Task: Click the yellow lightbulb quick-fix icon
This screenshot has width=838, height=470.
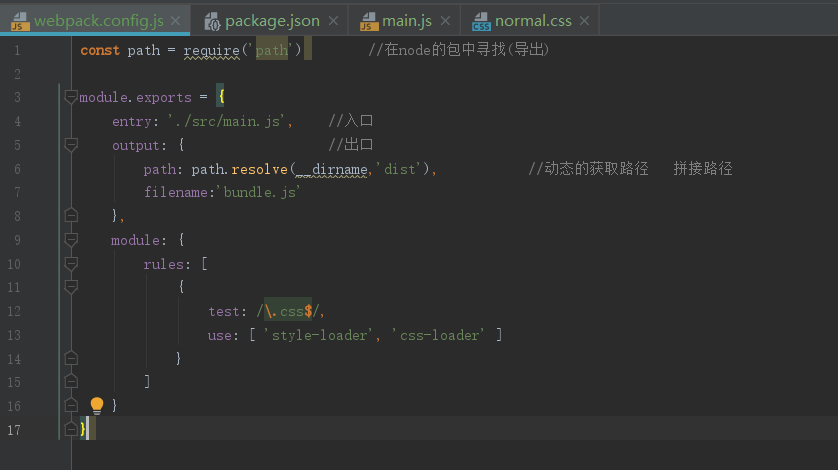Action: click(x=97, y=406)
